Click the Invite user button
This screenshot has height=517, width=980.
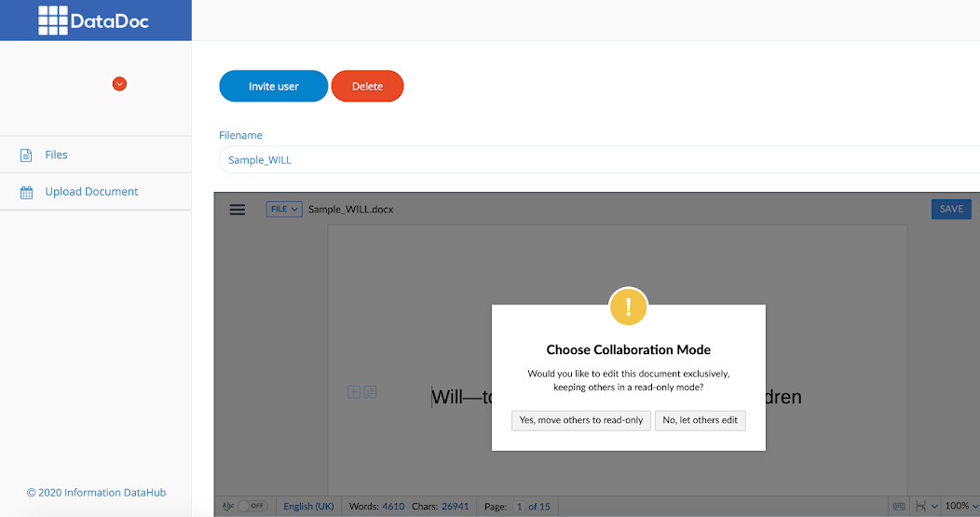tap(273, 87)
